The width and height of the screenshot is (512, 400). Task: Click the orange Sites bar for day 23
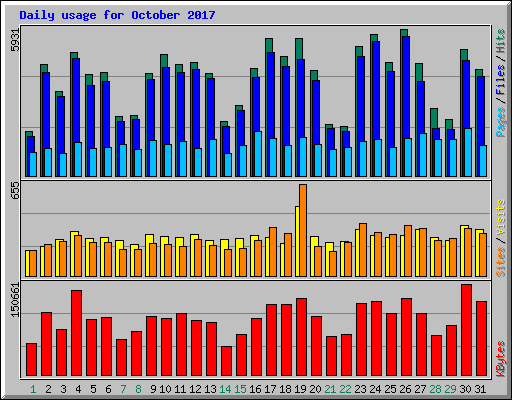click(x=363, y=250)
